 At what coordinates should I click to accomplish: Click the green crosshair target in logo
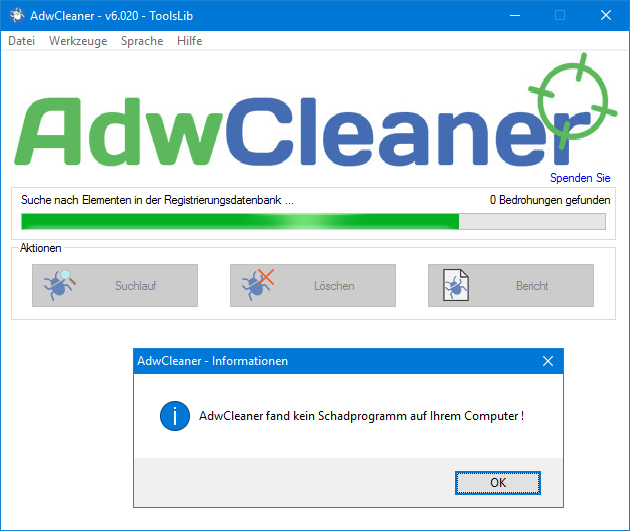573,100
